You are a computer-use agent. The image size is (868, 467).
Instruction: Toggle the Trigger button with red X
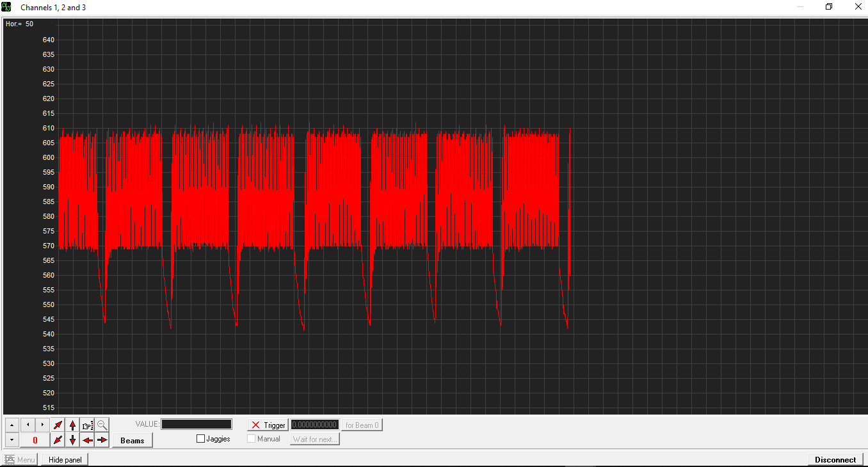click(x=268, y=425)
